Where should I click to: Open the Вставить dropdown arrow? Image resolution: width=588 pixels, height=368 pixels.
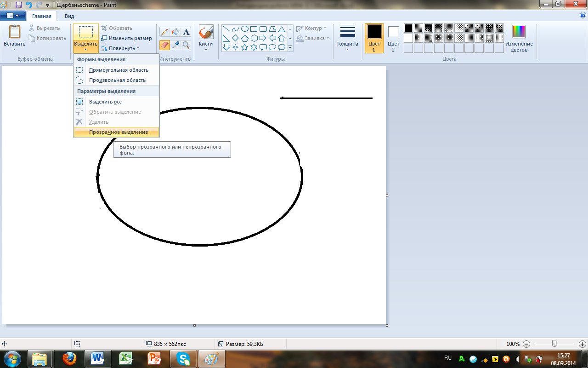pos(15,49)
